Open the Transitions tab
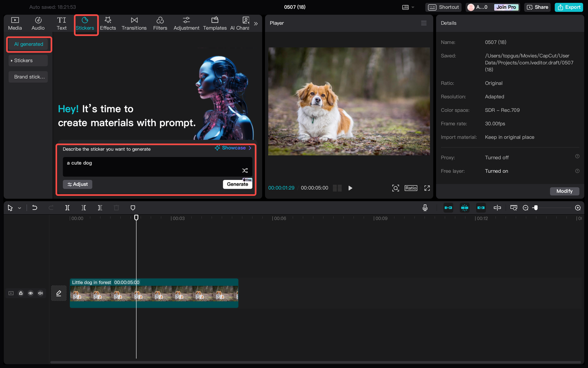This screenshot has width=588, height=368. (134, 23)
